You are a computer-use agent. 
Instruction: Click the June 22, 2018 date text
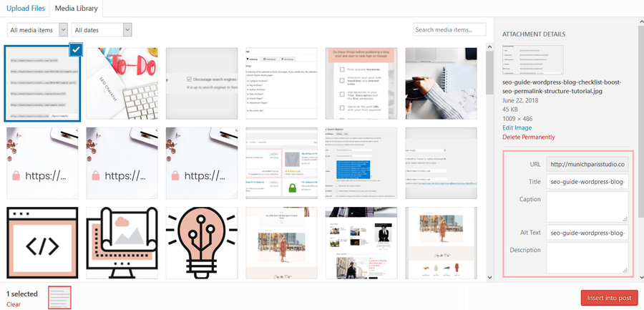(520, 100)
